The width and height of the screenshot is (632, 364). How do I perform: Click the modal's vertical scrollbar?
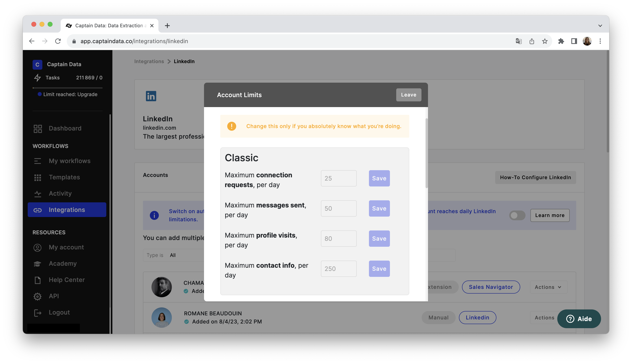tap(427, 153)
